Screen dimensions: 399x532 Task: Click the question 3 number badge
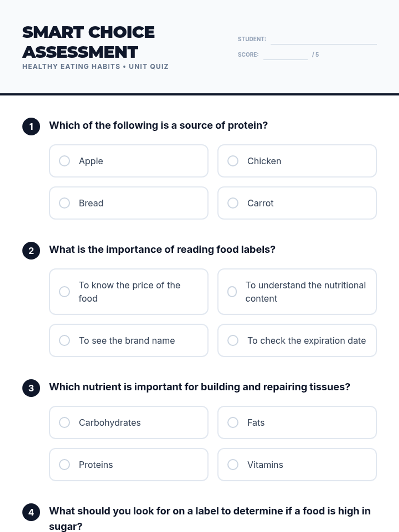click(x=31, y=388)
